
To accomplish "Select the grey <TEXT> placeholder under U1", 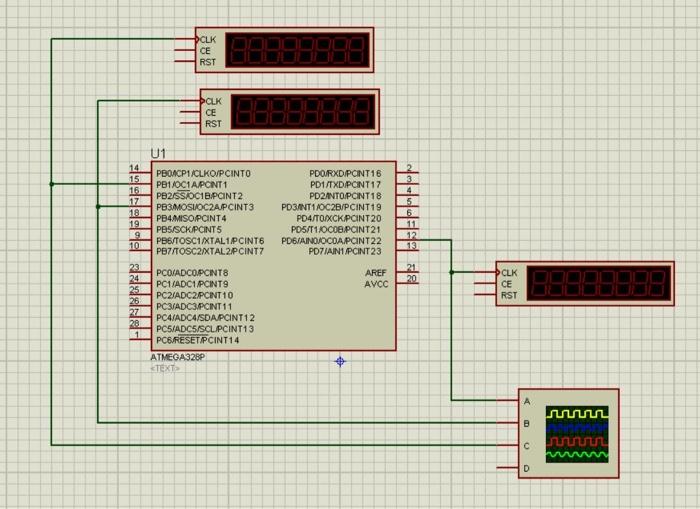I will 165,368.
